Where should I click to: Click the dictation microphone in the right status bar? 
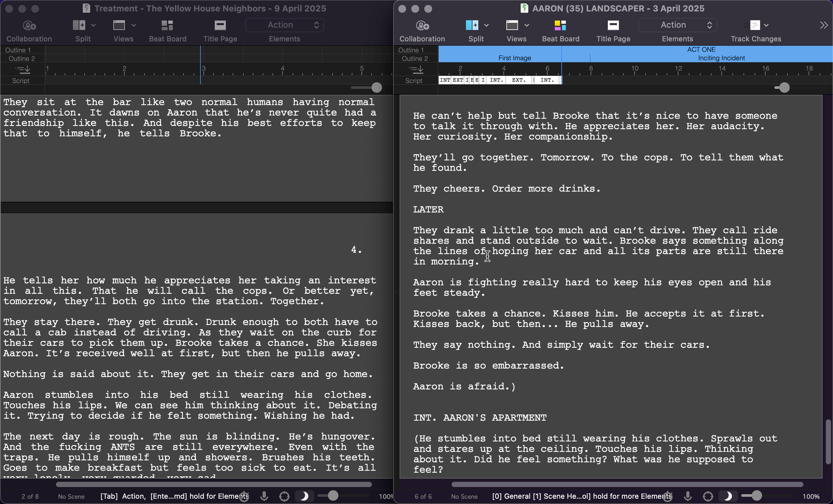coord(687,496)
